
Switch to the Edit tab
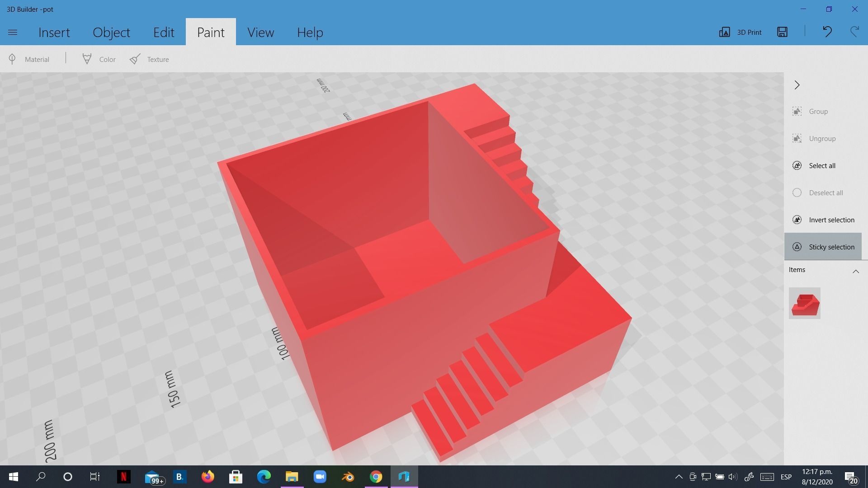(x=164, y=33)
